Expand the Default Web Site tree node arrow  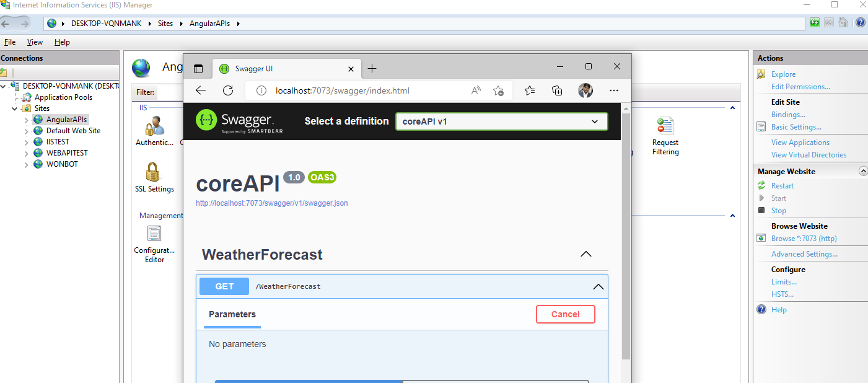tap(26, 131)
